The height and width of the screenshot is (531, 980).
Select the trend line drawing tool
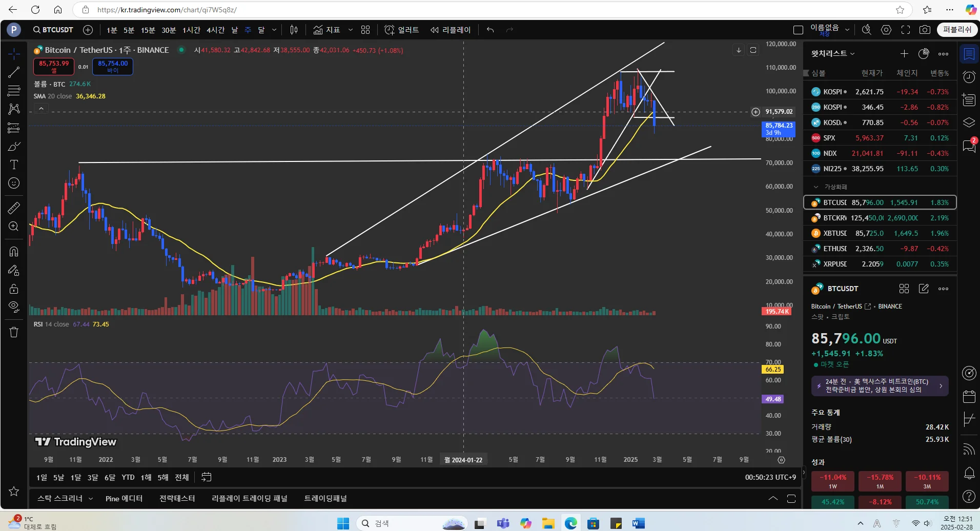click(14, 72)
